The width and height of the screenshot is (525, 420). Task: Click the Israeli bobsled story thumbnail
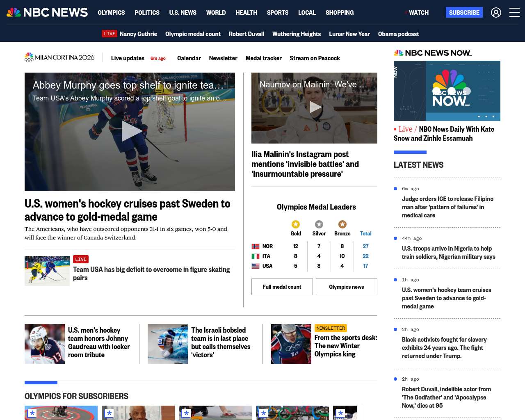pos(168,344)
